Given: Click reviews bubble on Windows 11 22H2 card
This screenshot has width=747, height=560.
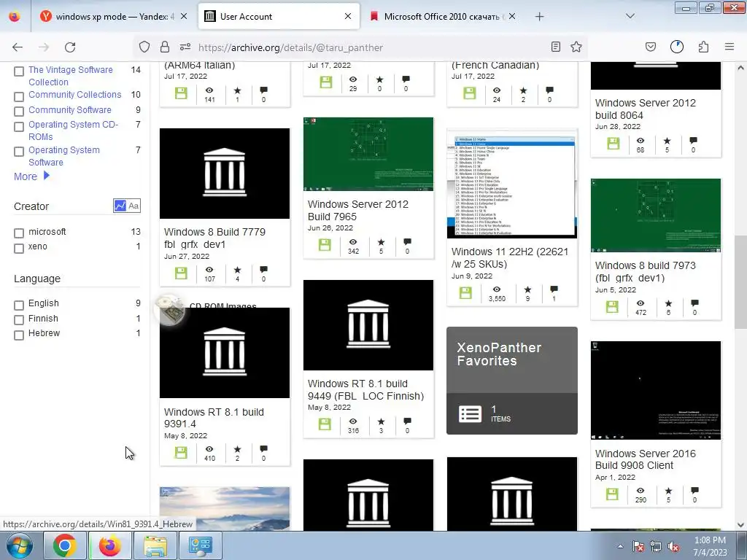Looking at the screenshot, I should pyautogui.click(x=554, y=289).
